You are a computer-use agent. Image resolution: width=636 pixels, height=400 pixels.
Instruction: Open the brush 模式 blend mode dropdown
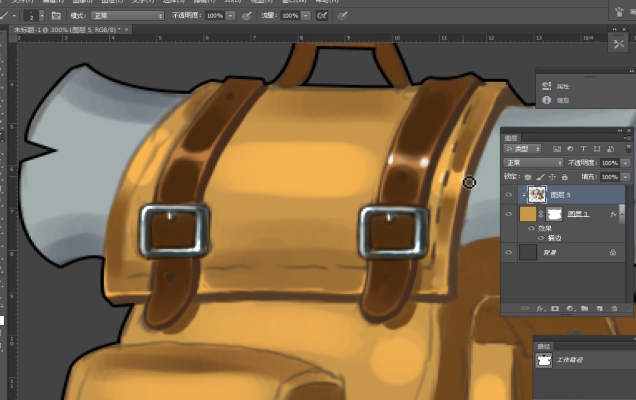(x=127, y=16)
